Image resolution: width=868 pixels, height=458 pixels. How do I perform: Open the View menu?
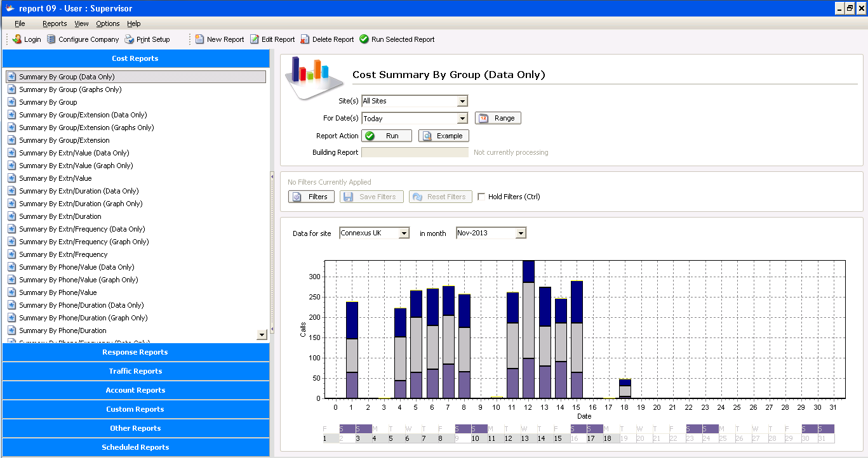81,23
